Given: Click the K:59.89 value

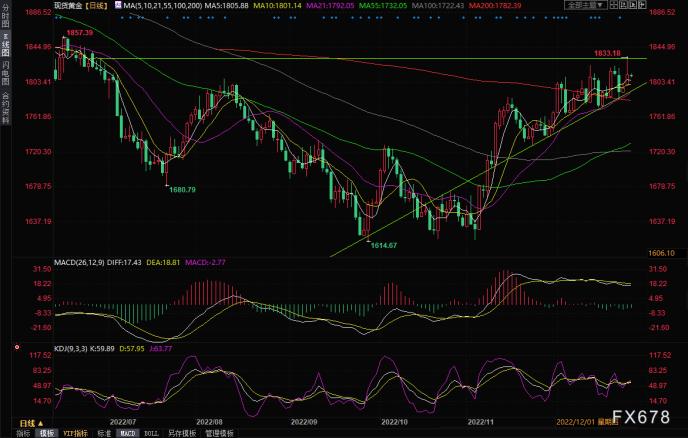Looking at the screenshot, I should (102, 349).
